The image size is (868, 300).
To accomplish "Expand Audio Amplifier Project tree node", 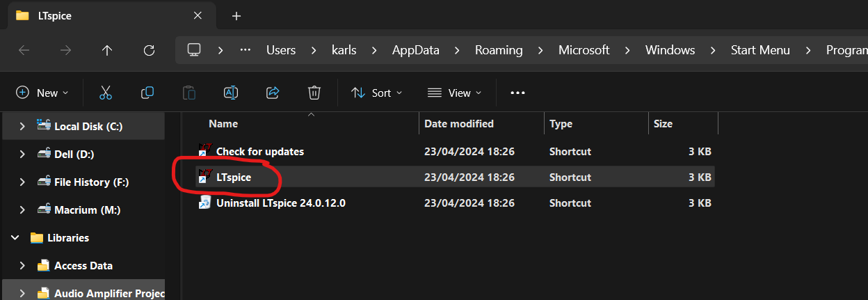I will click(x=22, y=293).
